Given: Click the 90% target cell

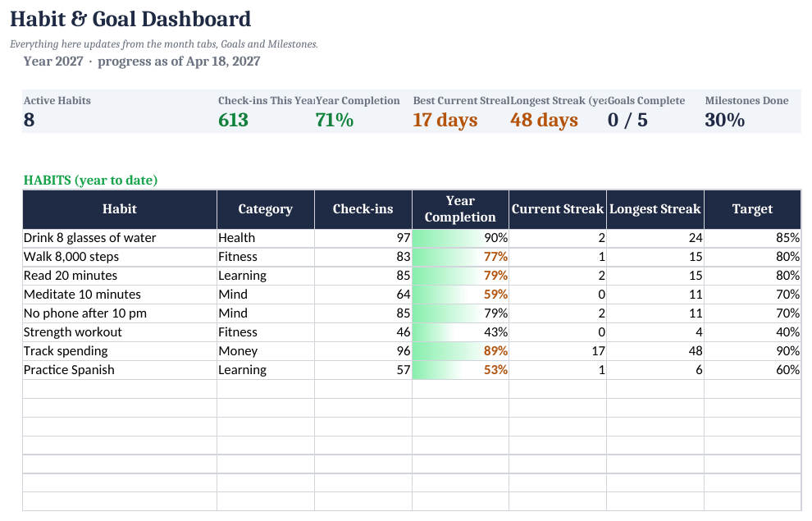Looking at the screenshot, I should point(752,351).
